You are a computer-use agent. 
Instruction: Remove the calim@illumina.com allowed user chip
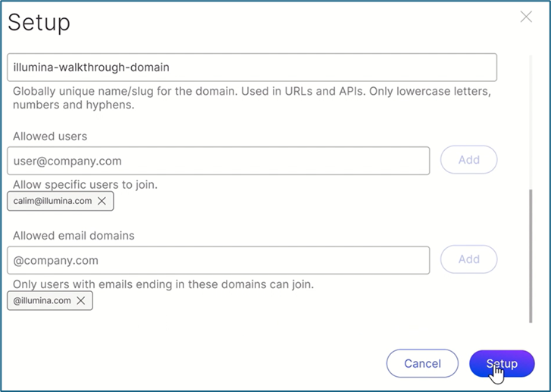(x=102, y=201)
